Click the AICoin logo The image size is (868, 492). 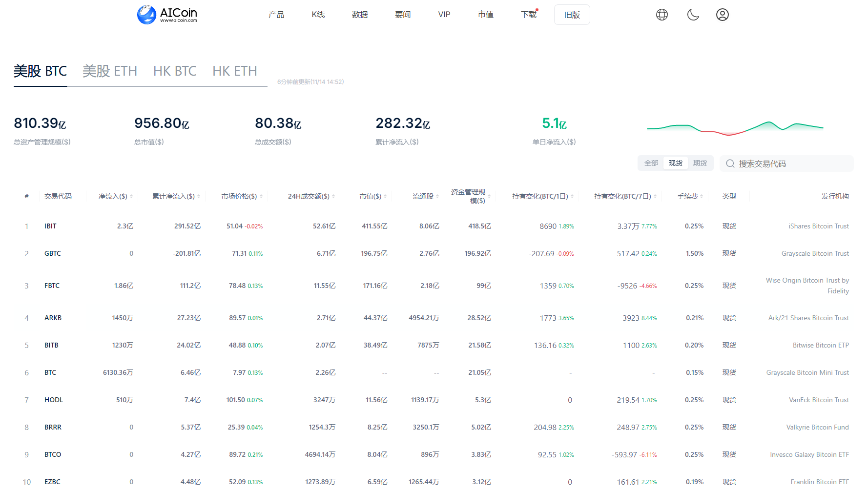[x=167, y=15]
